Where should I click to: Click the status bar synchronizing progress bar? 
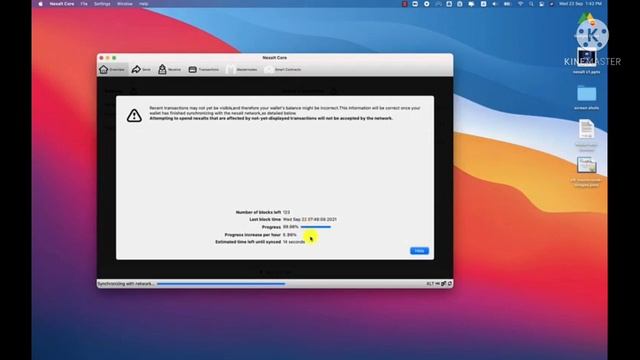pos(221,284)
